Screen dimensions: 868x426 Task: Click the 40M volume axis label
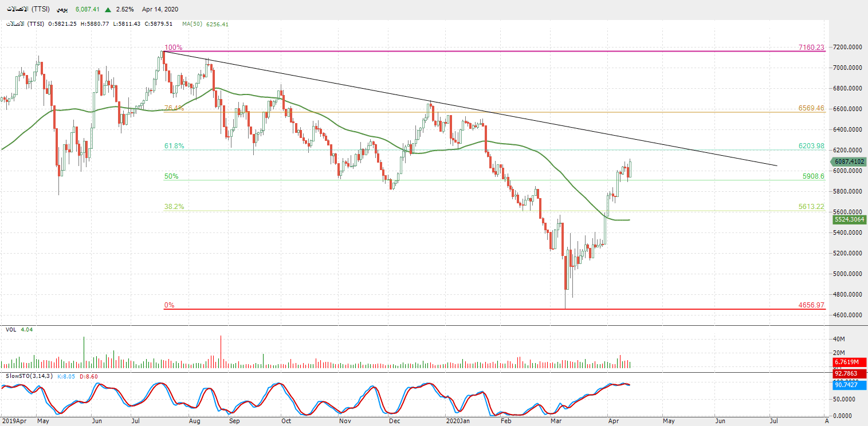coord(839,339)
